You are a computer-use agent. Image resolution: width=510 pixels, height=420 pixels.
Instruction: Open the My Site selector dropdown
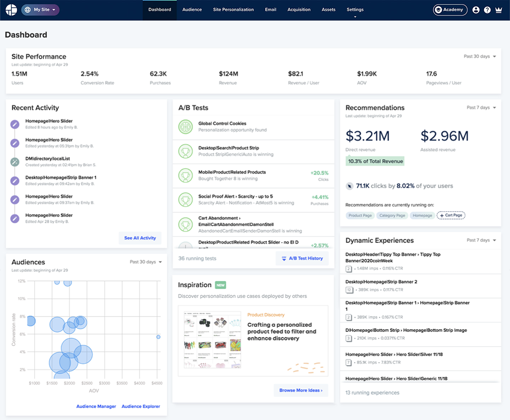40,10
